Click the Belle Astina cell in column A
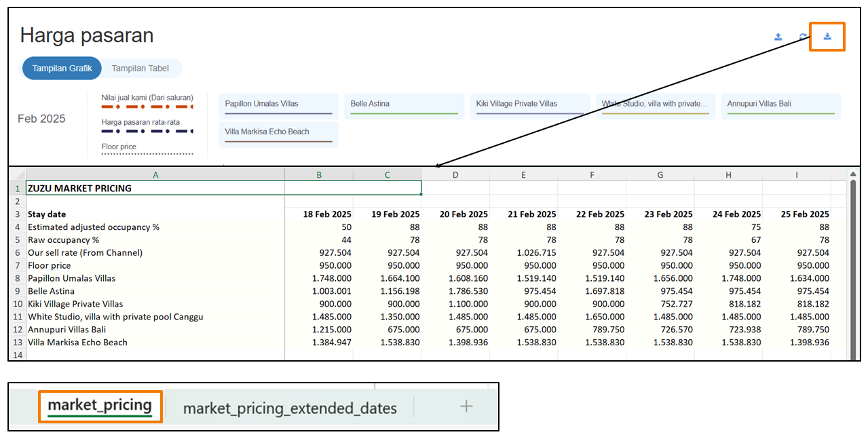Viewport: 868px width, 443px height. (155, 291)
